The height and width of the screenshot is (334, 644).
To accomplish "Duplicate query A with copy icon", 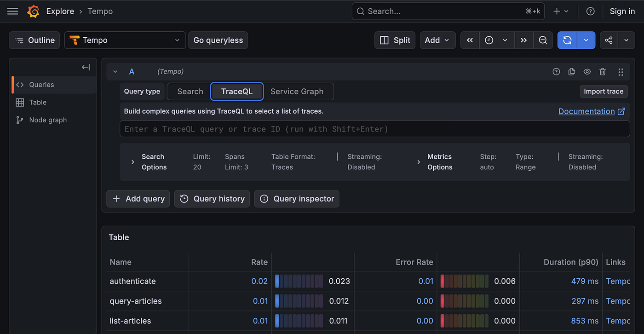I will (572, 72).
